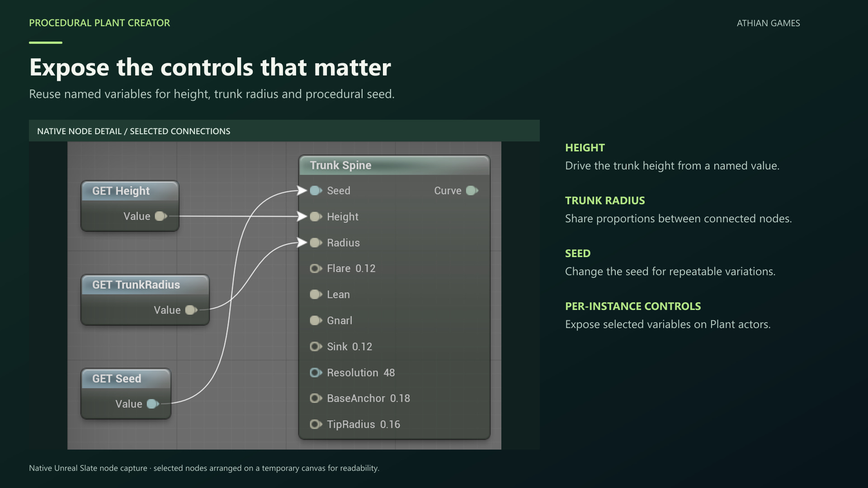
Task: Edit the Sink 0.12 value
Action: [x=362, y=347]
